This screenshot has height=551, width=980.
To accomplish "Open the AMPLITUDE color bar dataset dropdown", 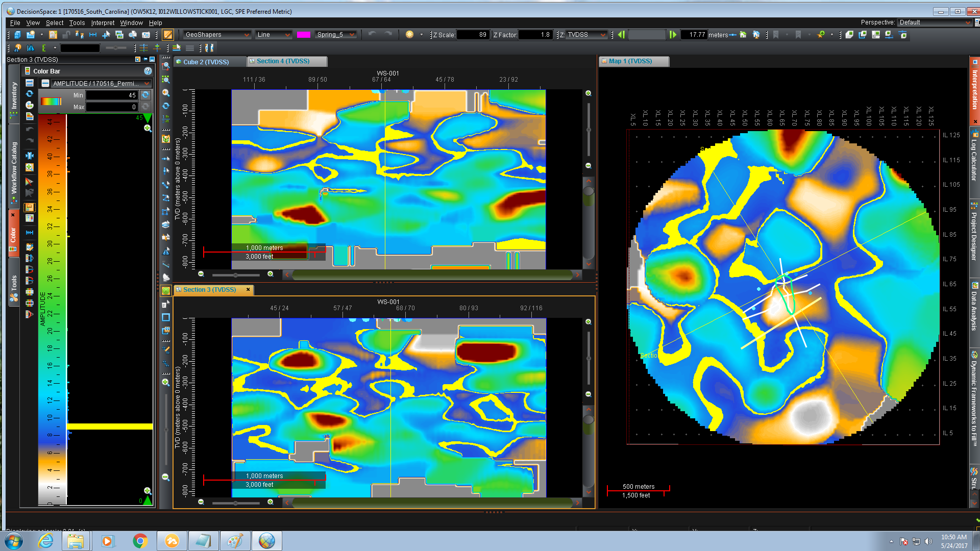I will coord(102,83).
